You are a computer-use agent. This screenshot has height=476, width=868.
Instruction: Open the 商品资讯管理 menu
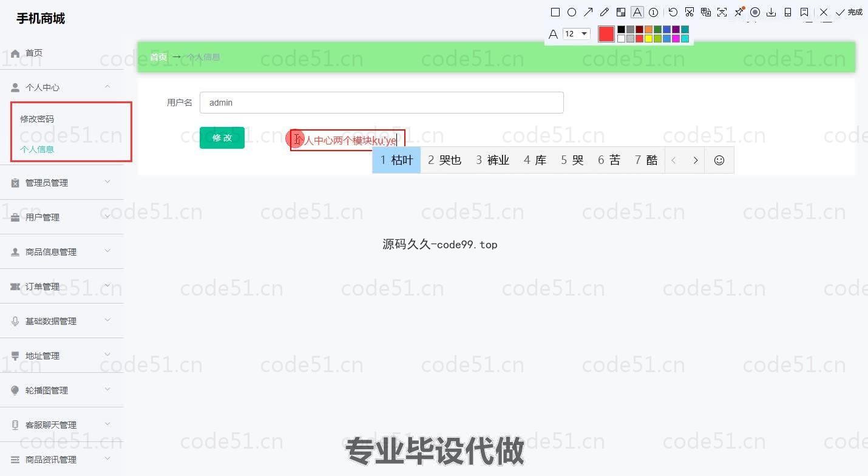pyautogui.click(x=61, y=460)
